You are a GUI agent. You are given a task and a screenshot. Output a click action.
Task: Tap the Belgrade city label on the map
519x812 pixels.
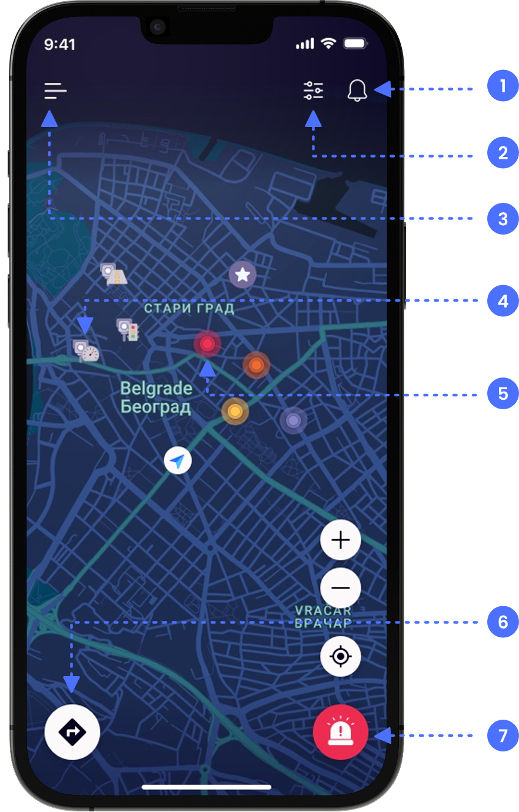click(157, 397)
